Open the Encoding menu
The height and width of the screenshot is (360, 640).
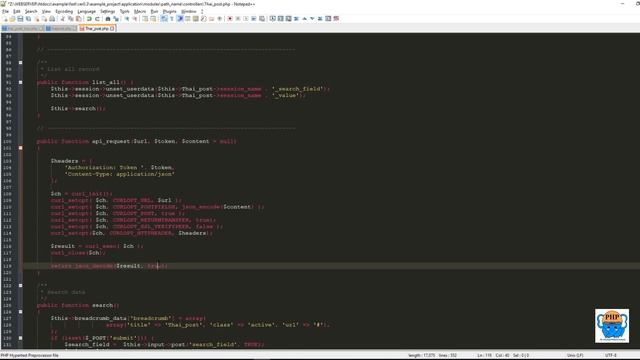(64, 11)
